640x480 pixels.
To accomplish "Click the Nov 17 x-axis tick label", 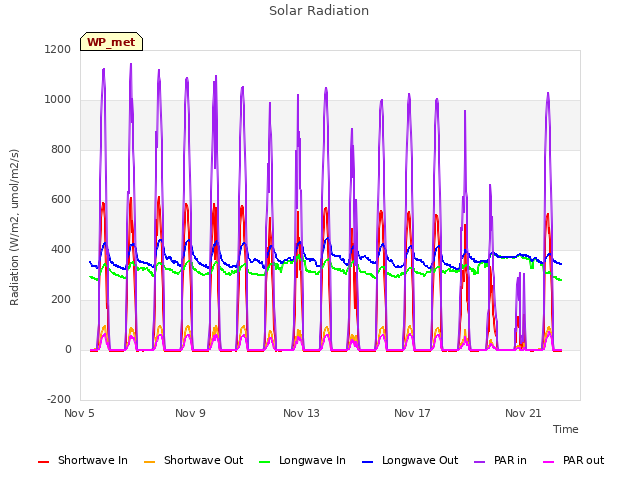I will (412, 413).
